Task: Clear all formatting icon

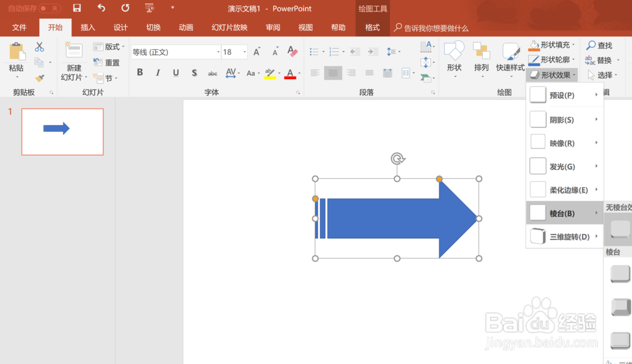Action: click(292, 52)
